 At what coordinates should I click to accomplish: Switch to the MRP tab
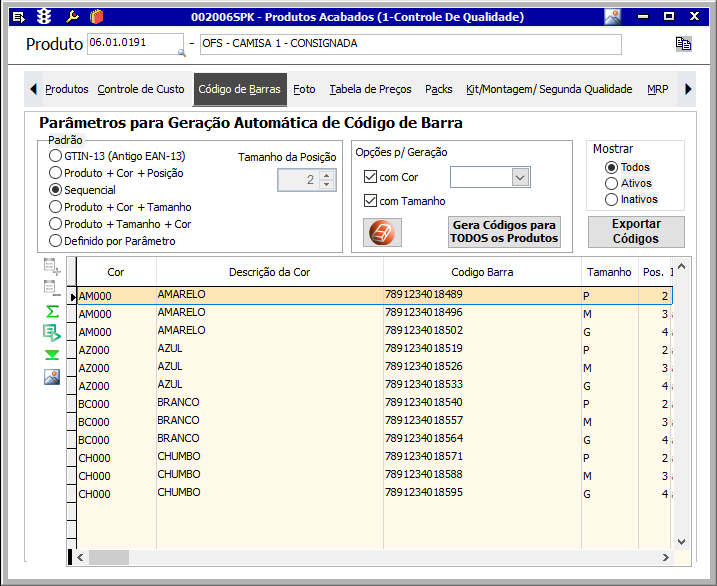click(658, 89)
